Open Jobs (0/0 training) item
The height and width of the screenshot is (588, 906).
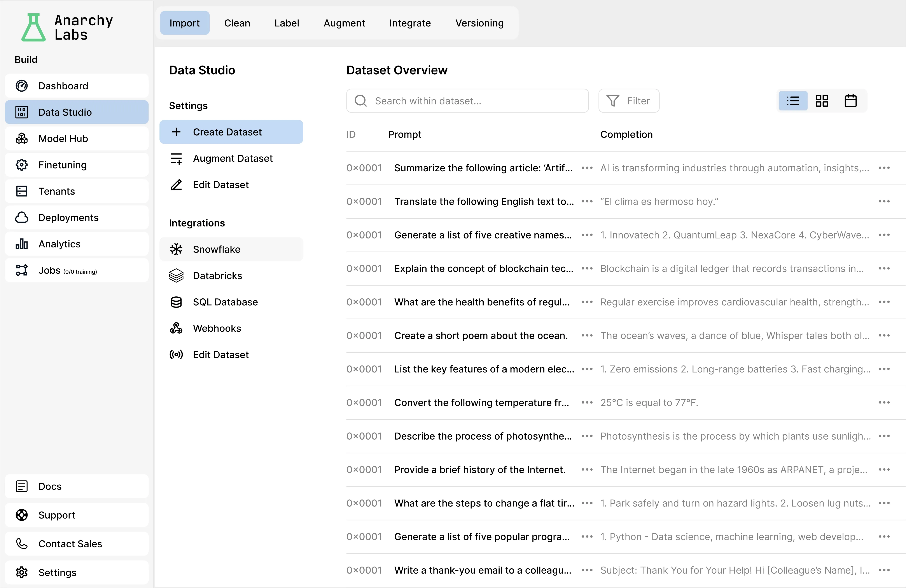coord(77,270)
